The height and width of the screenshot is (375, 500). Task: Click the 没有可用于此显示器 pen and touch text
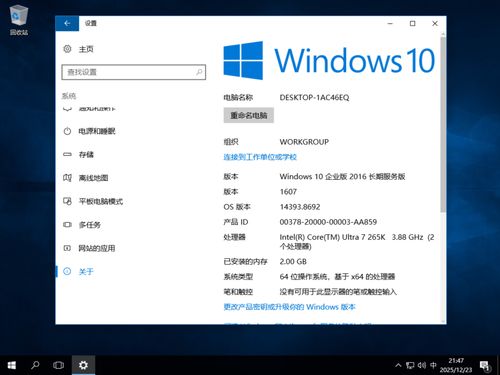coord(338,292)
